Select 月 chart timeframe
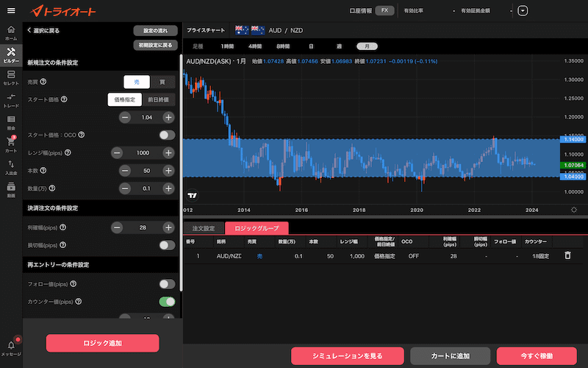This screenshot has width=588, height=368. (x=367, y=46)
